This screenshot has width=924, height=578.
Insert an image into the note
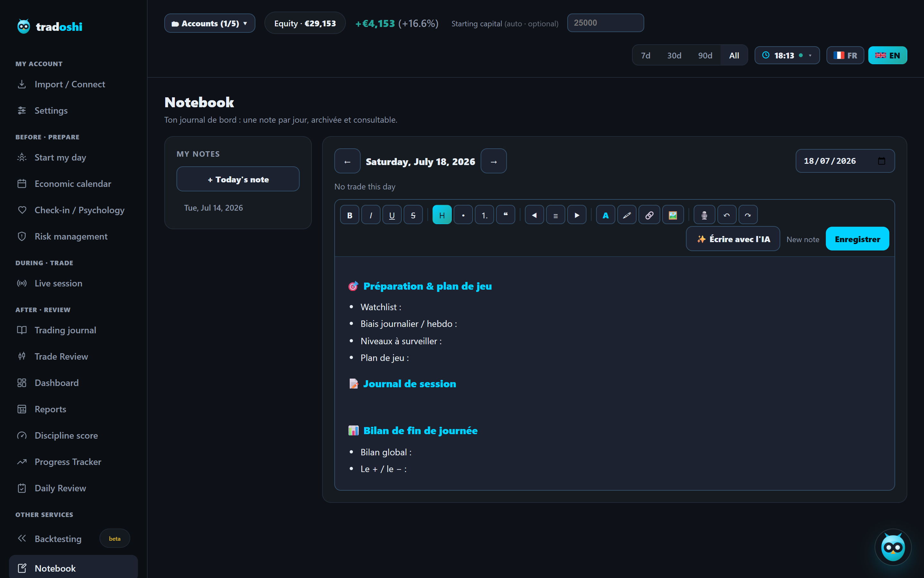click(673, 215)
